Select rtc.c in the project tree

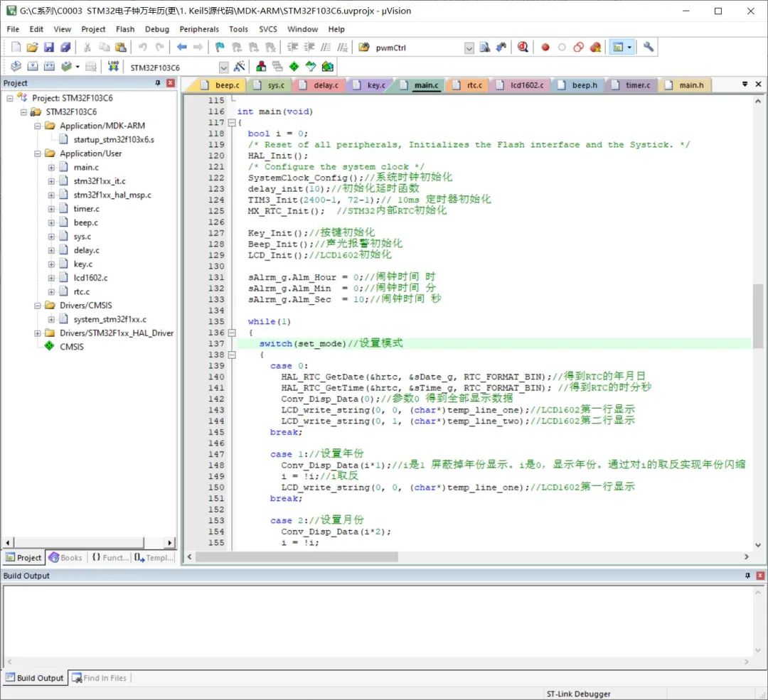click(82, 291)
